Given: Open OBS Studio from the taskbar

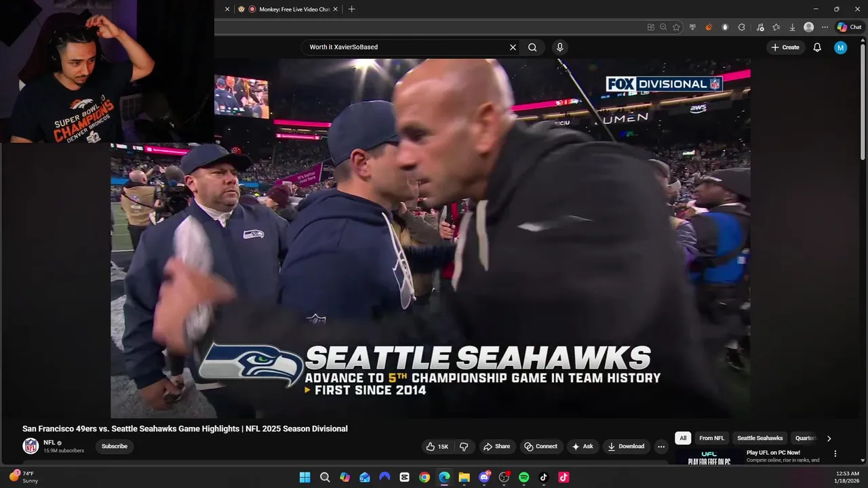Looking at the screenshot, I should pos(504,477).
